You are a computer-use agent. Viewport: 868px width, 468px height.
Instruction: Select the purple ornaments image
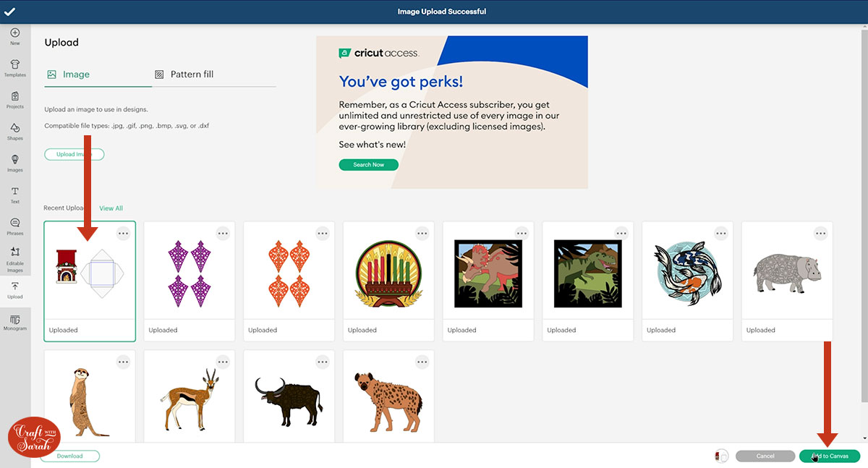click(x=190, y=272)
